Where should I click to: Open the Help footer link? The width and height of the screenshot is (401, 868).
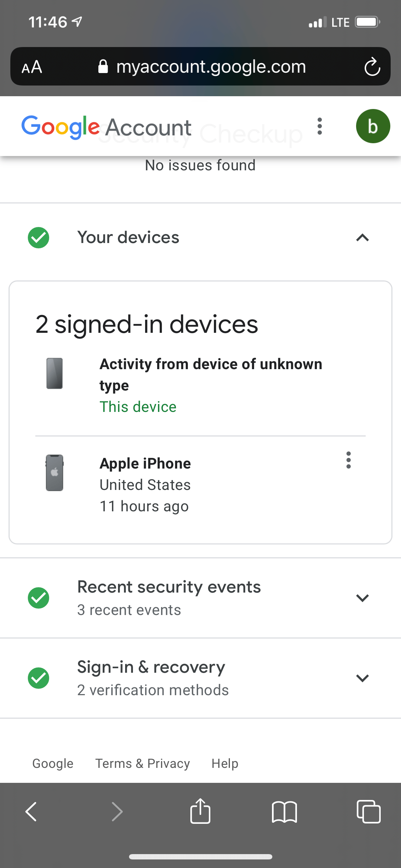(x=225, y=764)
